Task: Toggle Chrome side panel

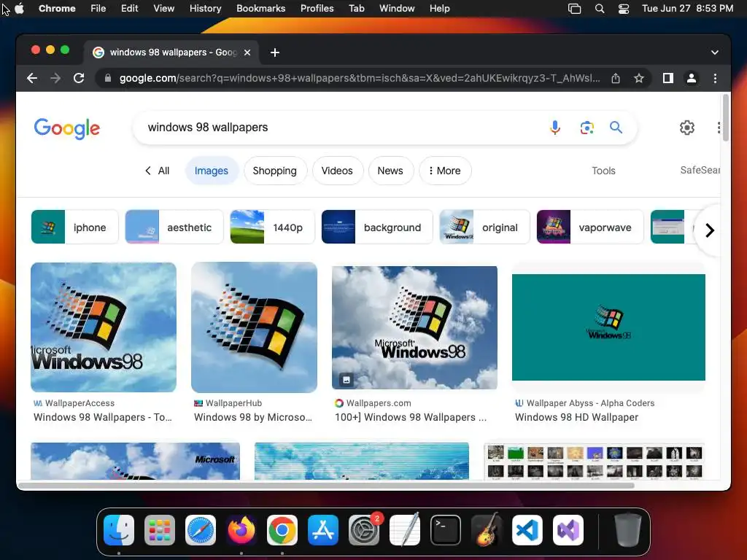Action: (x=668, y=78)
